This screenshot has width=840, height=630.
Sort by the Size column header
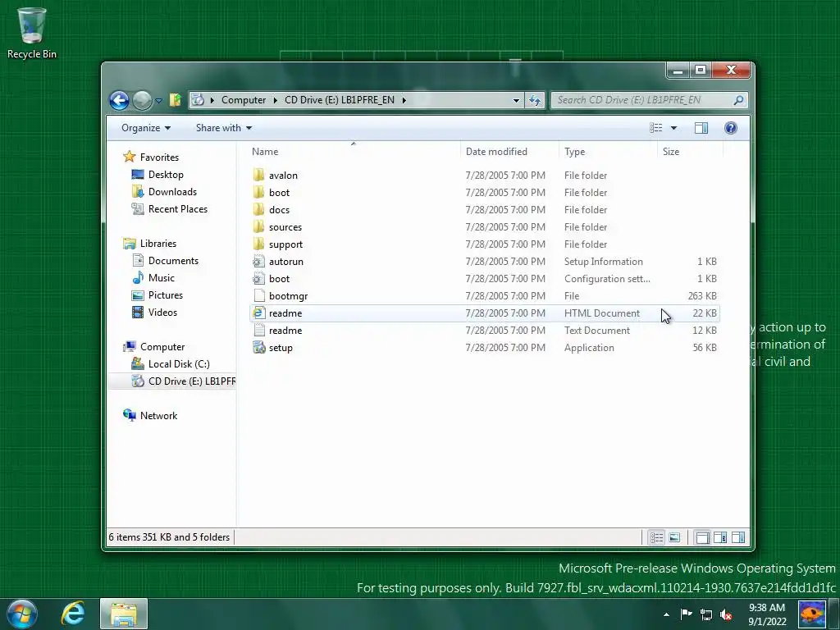pyautogui.click(x=690, y=152)
